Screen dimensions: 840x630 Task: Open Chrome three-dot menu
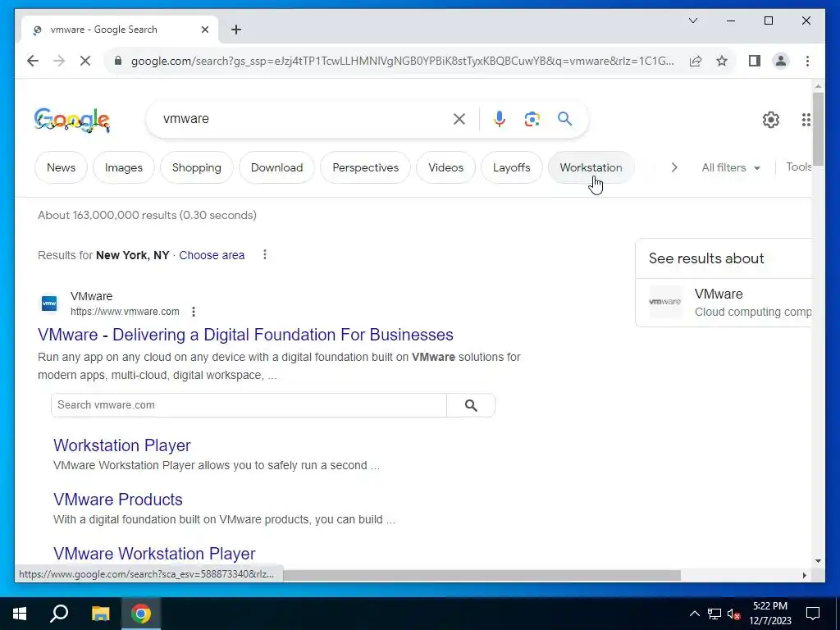[x=807, y=61]
